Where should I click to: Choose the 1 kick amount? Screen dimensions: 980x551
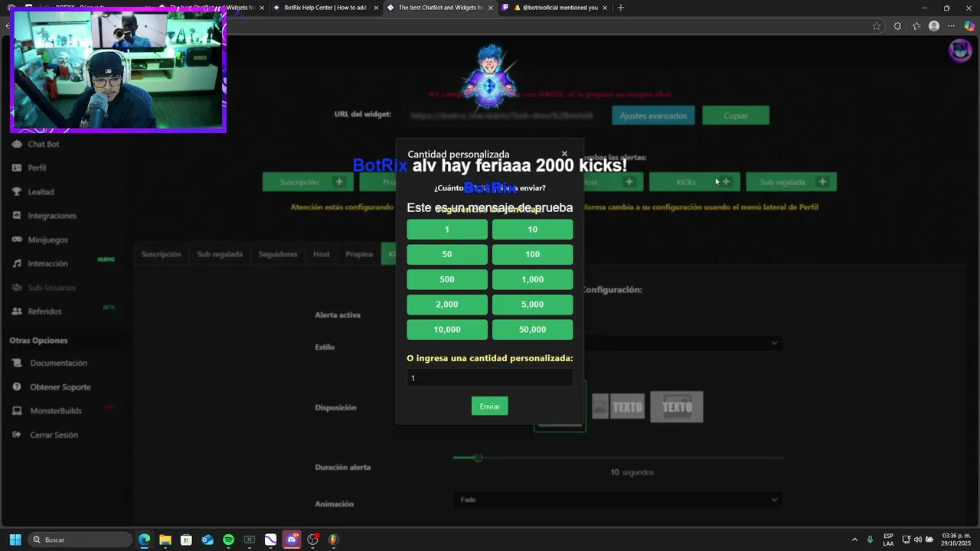(x=447, y=230)
